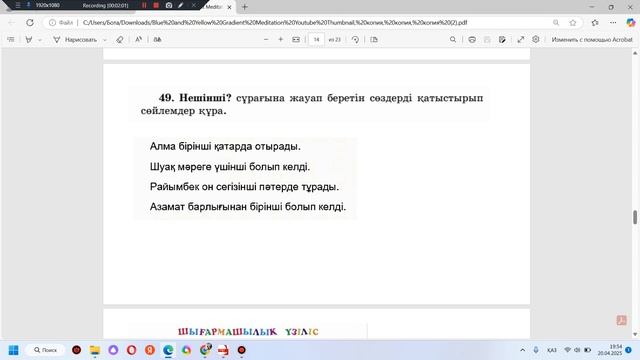The image size is (640, 360).
Task: Zoom in on the PDF
Action: click(280, 40)
